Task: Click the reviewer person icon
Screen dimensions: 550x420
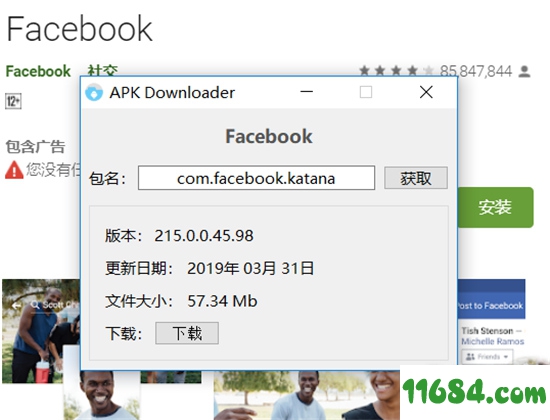Action: tap(525, 72)
